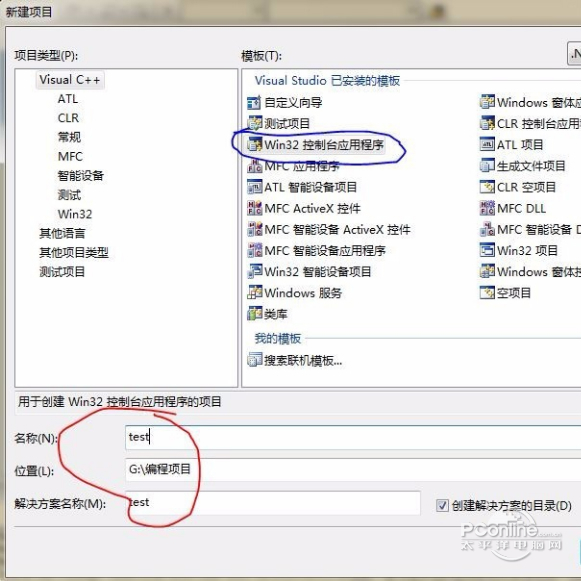Toggle the 创建解决方案的目录 checkbox

pyautogui.click(x=442, y=505)
